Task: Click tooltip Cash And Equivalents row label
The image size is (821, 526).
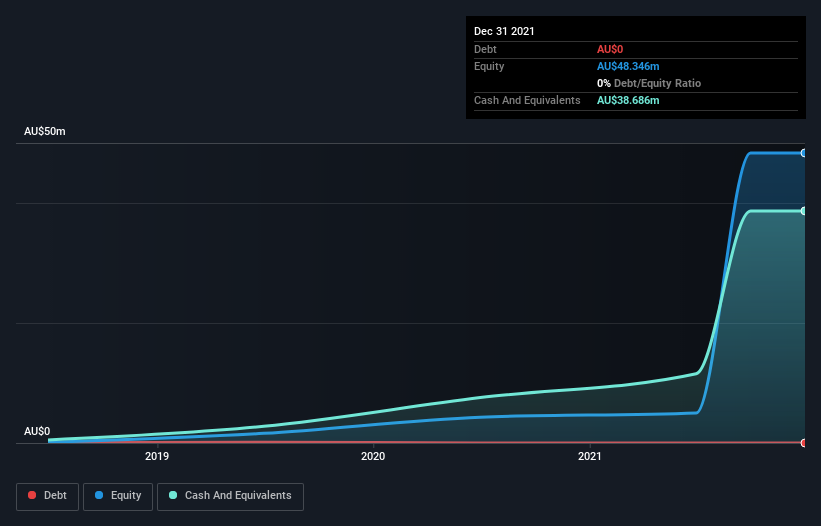Action: [527, 100]
